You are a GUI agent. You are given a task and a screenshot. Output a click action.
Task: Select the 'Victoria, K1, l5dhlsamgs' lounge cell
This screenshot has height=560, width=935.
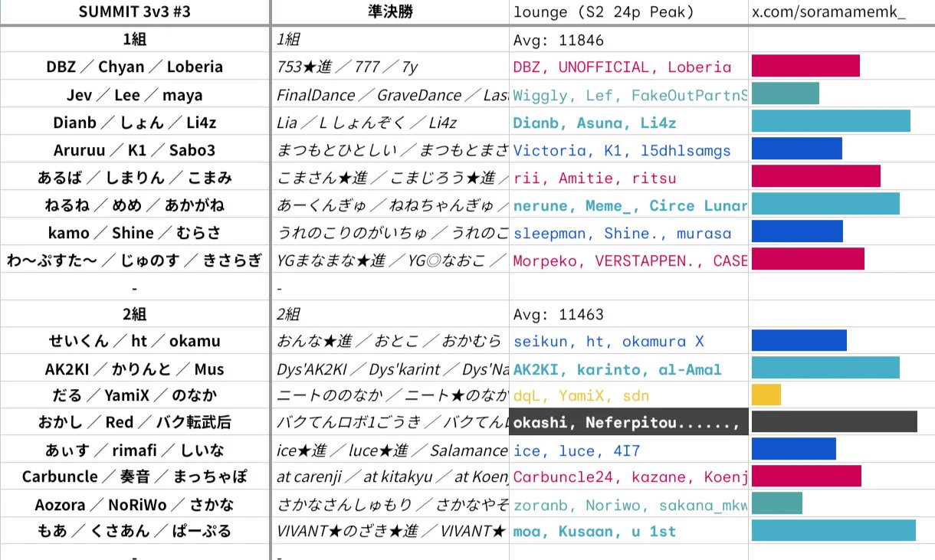pos(629,150)
